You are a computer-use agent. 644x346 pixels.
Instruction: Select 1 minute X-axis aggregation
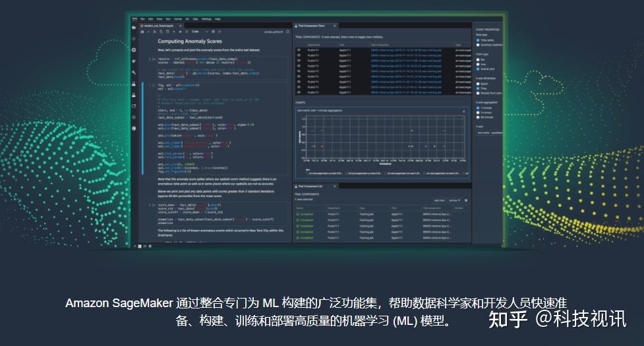pyautogui.click(x=478, y=108)
